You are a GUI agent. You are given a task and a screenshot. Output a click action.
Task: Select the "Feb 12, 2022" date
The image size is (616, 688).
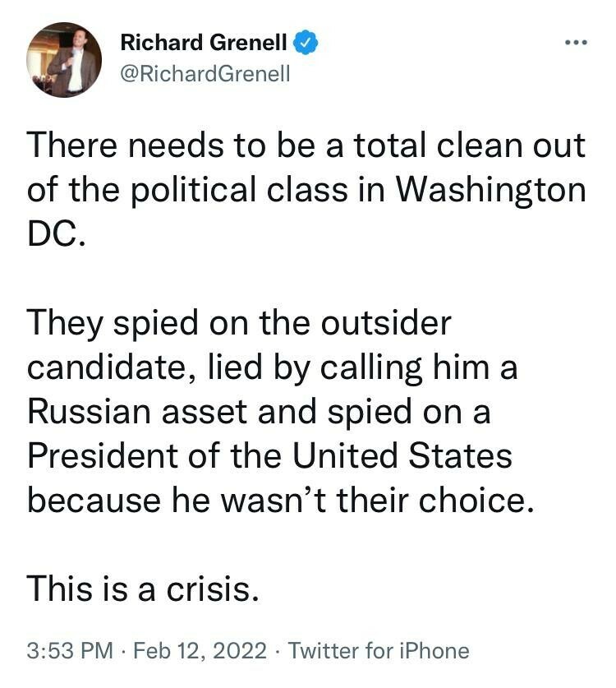coord(200,651)
